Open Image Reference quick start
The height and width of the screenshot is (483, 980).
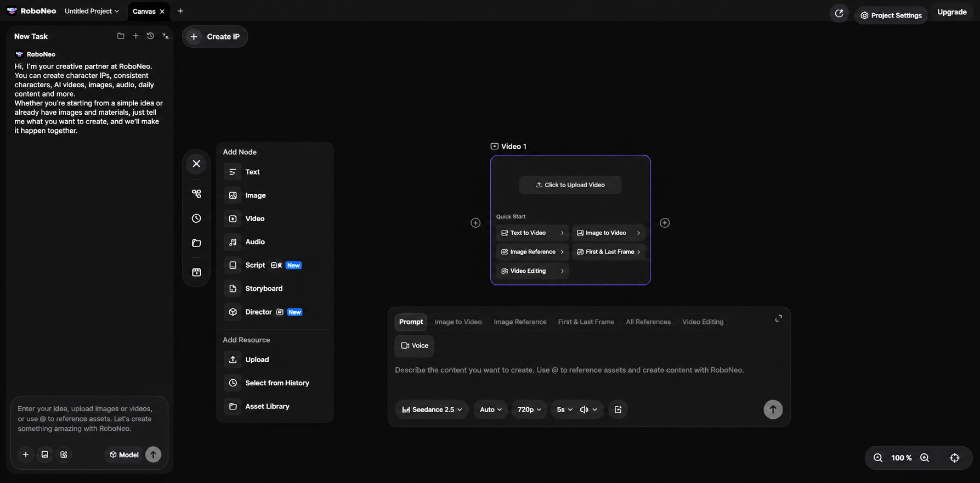click(532, 252)
